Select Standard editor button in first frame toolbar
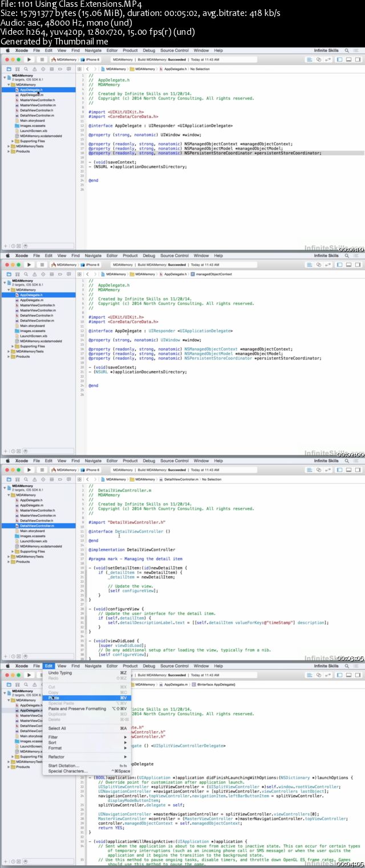 coord(311,59)
